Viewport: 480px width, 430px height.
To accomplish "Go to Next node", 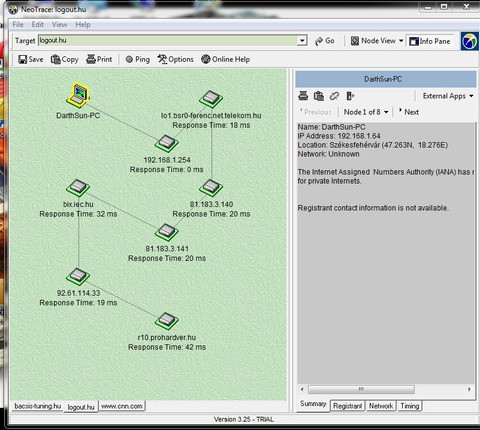I will (x=409, y=112).
